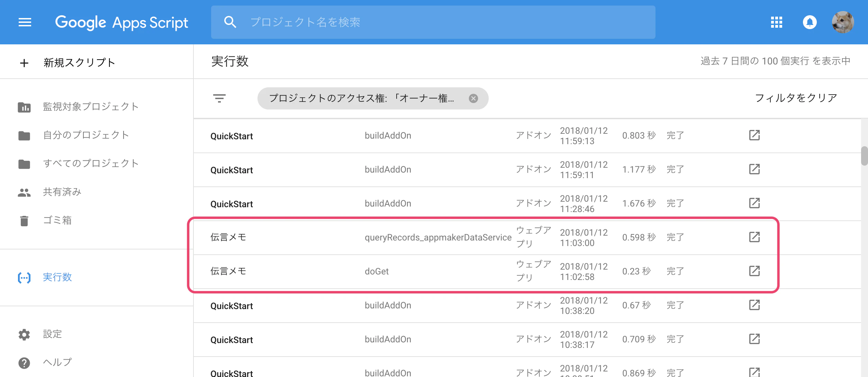Click the plus icon for new script
This screenshot has width=868, height=377.
tap(24, 63)
